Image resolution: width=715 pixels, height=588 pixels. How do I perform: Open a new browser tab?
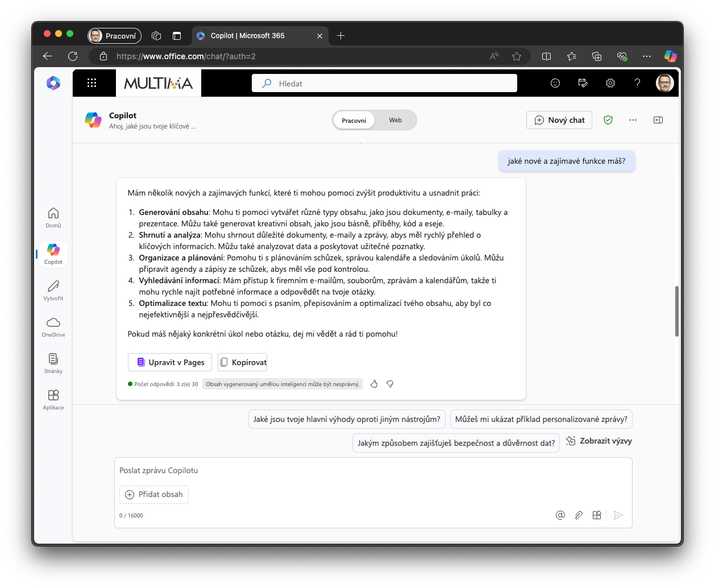click(341, 36)
